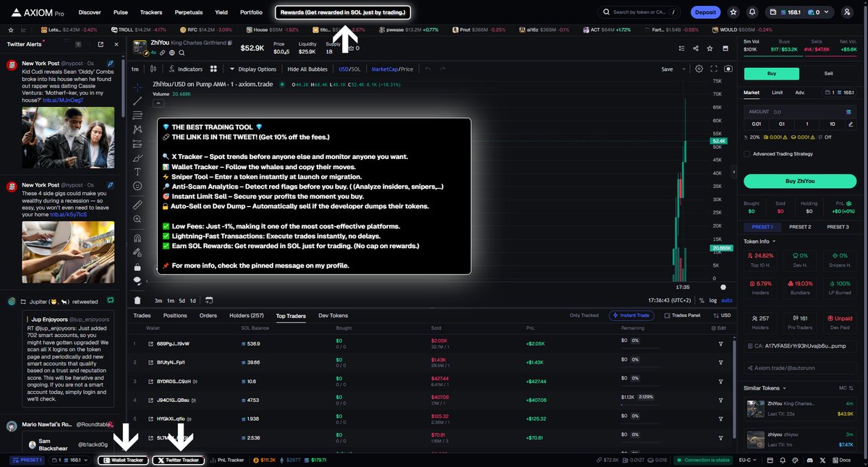Take chart snapshot with camera icon
Viewport: 868px width, 467px height.
(728, 69)
